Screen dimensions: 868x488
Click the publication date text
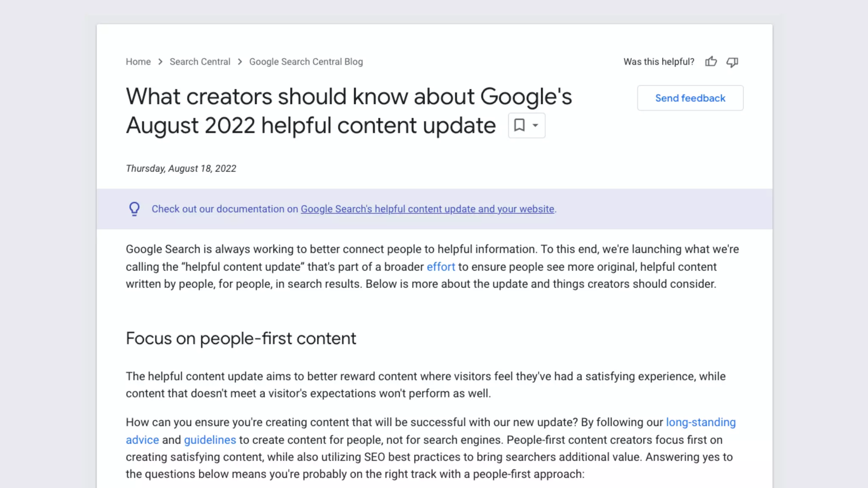[x=181, y=169]
